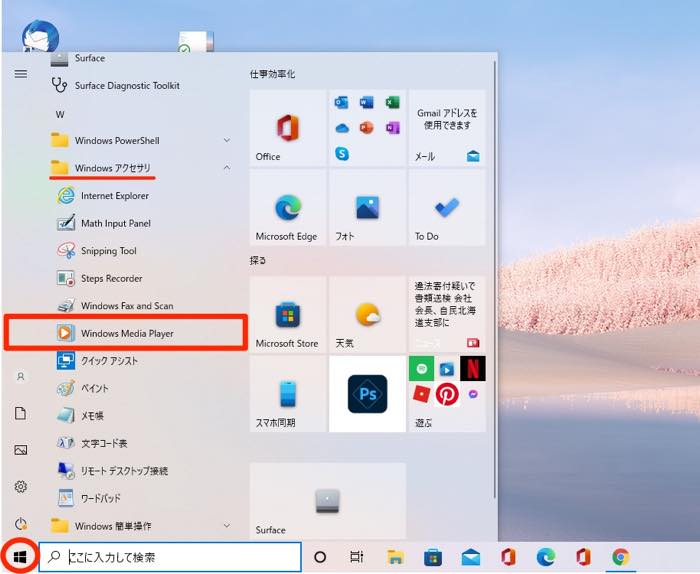The image size is (700, 574).
Task: Open the To Do tile
Action: click(x=447, y=208)
